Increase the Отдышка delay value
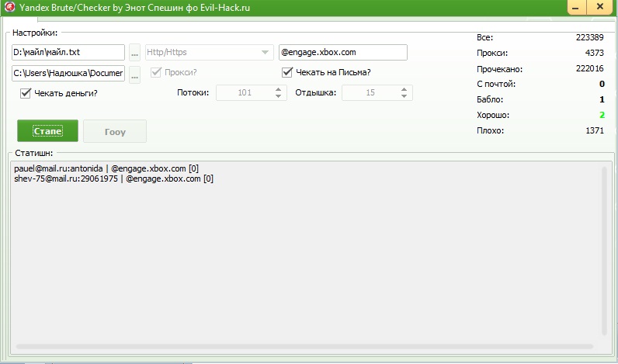Viewport: 618px width, 364px height. (x=404, y=89)
